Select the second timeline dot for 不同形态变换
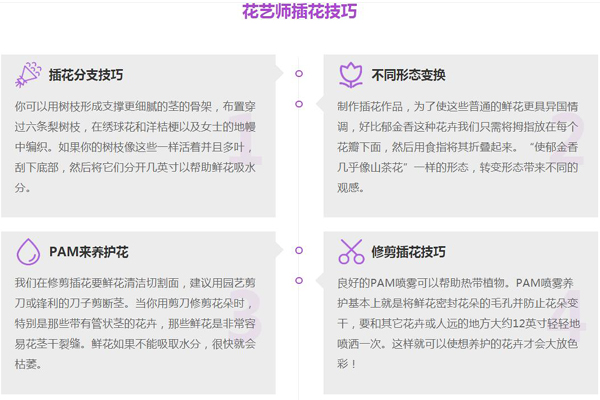This screenshot has width=600, height=400. 299,104
